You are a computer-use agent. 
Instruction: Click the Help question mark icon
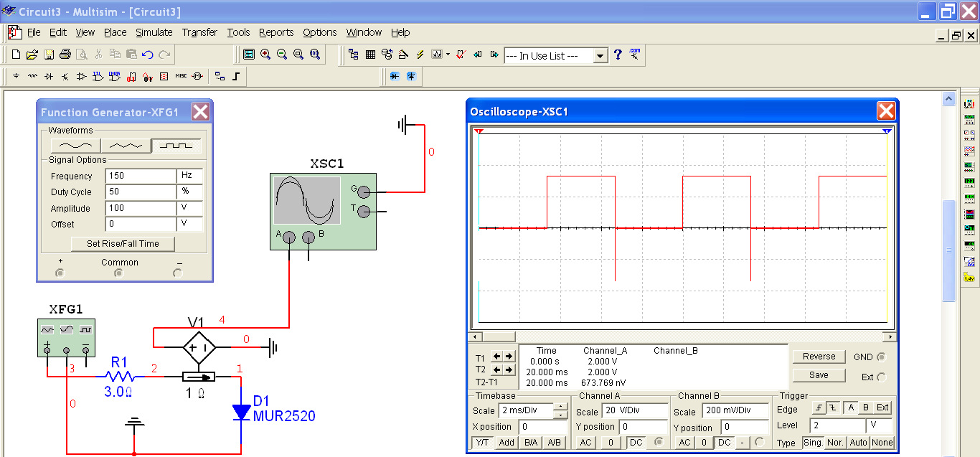click(618, 55)
